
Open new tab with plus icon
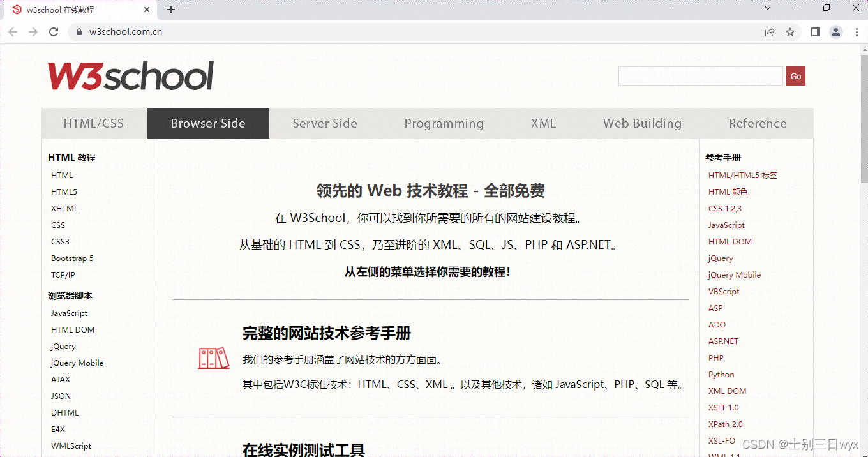coord(171,10)
